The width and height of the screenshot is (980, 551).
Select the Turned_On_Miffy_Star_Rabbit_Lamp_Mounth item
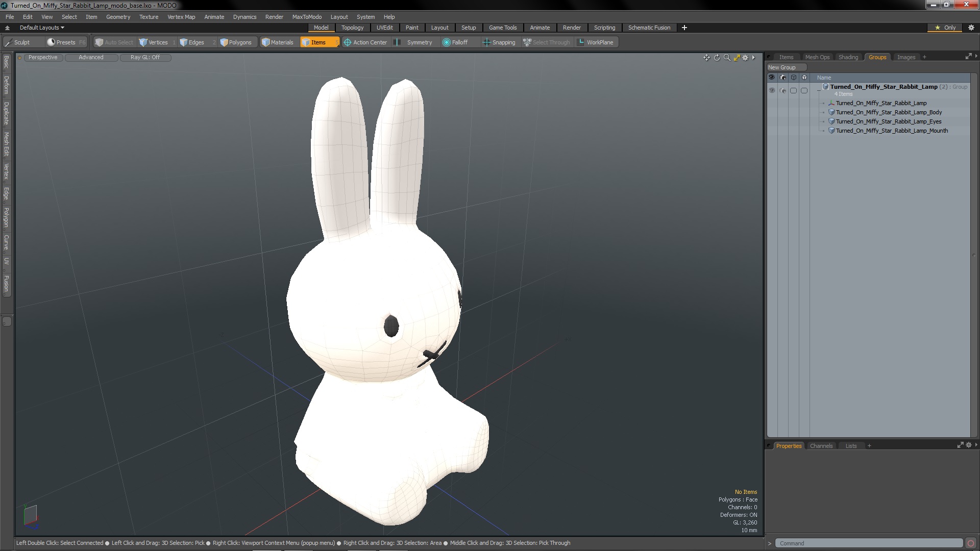click(892, 131)
